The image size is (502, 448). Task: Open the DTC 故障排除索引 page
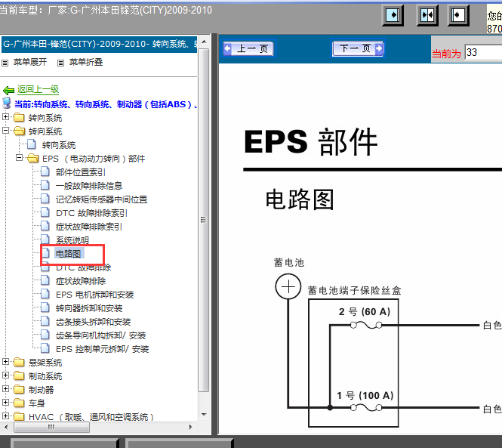pyautogui.click(x=91, y=213)
